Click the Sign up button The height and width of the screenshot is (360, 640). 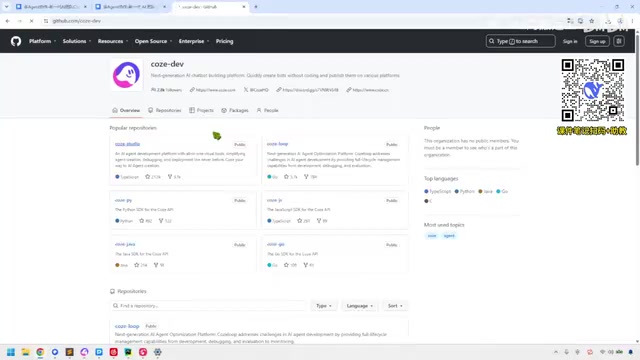coord(597,41)
